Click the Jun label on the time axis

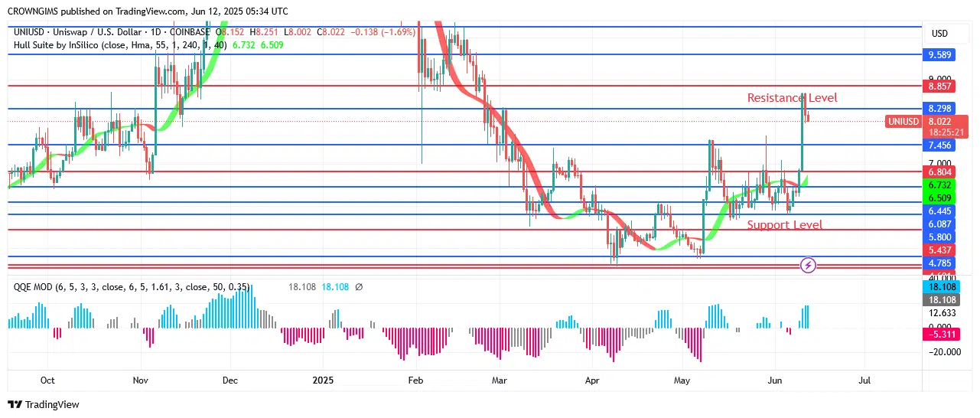pyautogui.click(x=775, y=380)
